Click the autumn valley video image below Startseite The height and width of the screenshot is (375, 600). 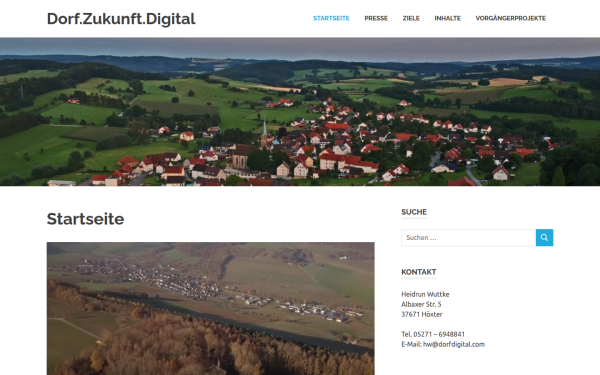tap(210, 308)
